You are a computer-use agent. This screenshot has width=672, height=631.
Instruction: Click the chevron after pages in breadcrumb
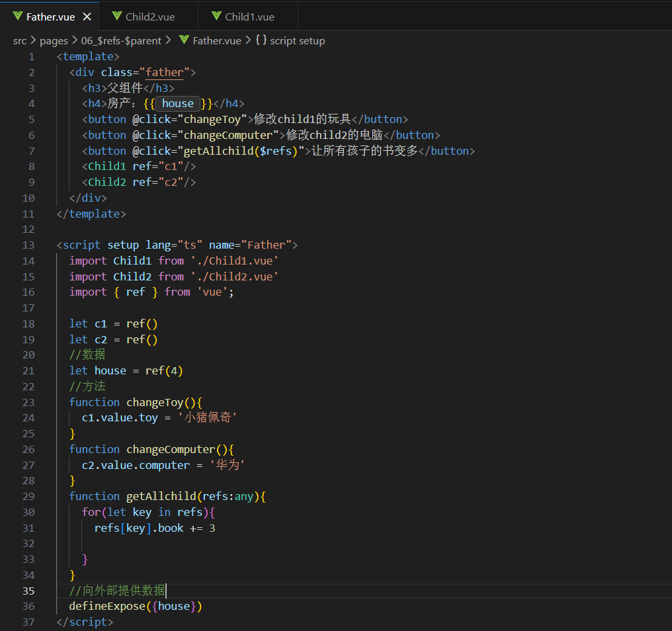click(x=75, y=41)
